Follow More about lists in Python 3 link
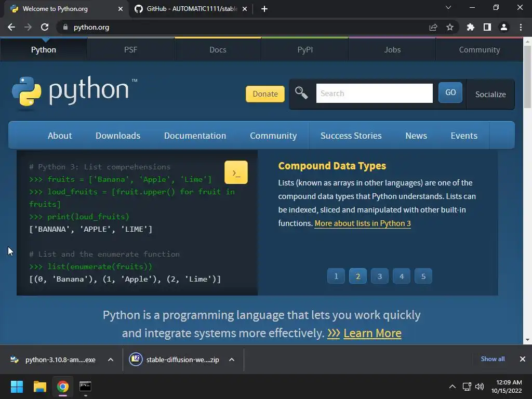Viewport: 532px width, 399px height. click(x=362, y=223)
